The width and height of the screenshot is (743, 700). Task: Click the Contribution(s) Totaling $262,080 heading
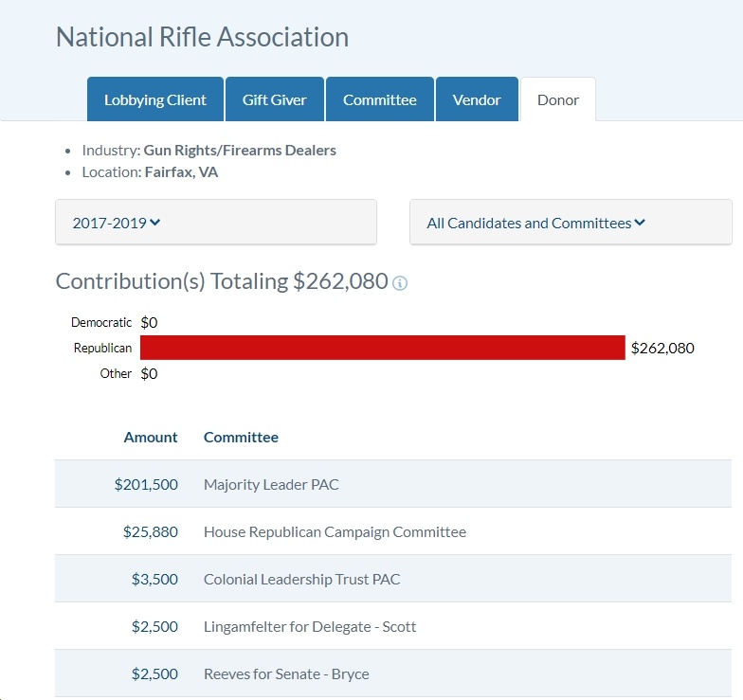[x=222, y=281]
